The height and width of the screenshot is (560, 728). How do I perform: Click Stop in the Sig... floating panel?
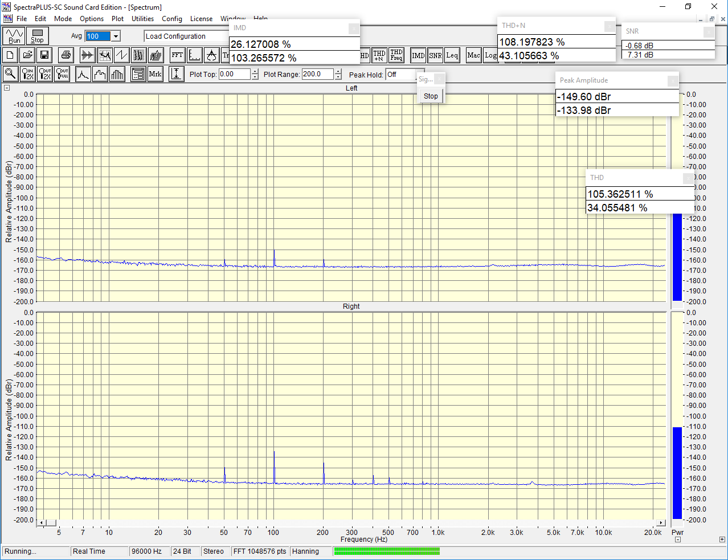click(431, 96)
